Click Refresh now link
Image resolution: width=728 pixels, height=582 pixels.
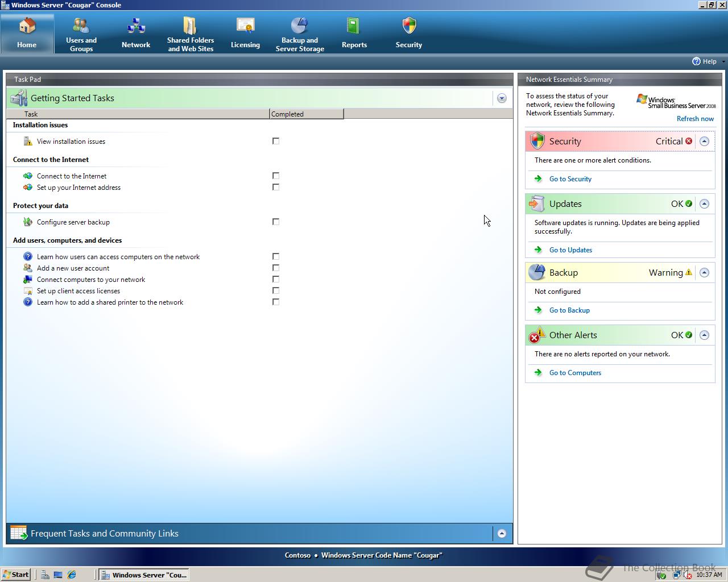point(695,119)
